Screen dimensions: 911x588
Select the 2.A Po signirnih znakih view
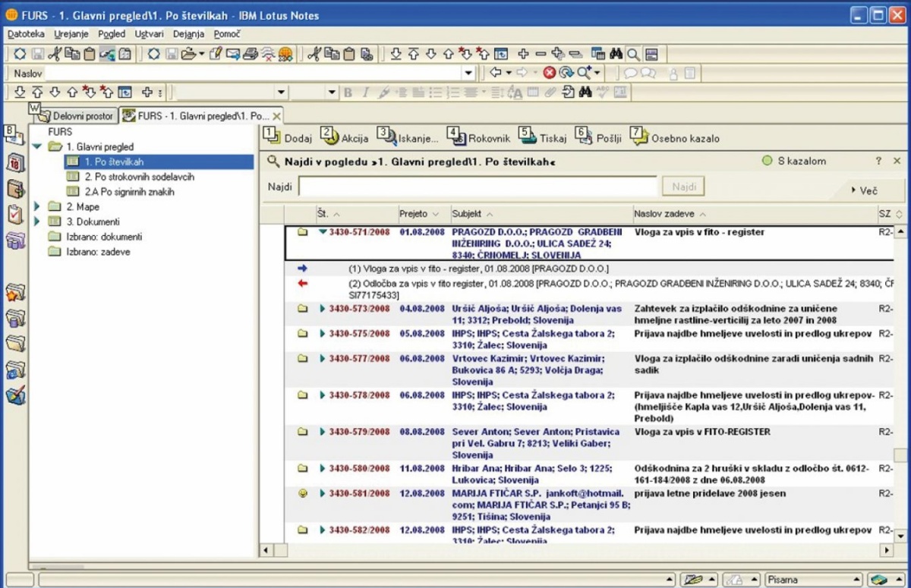[129, 192]
